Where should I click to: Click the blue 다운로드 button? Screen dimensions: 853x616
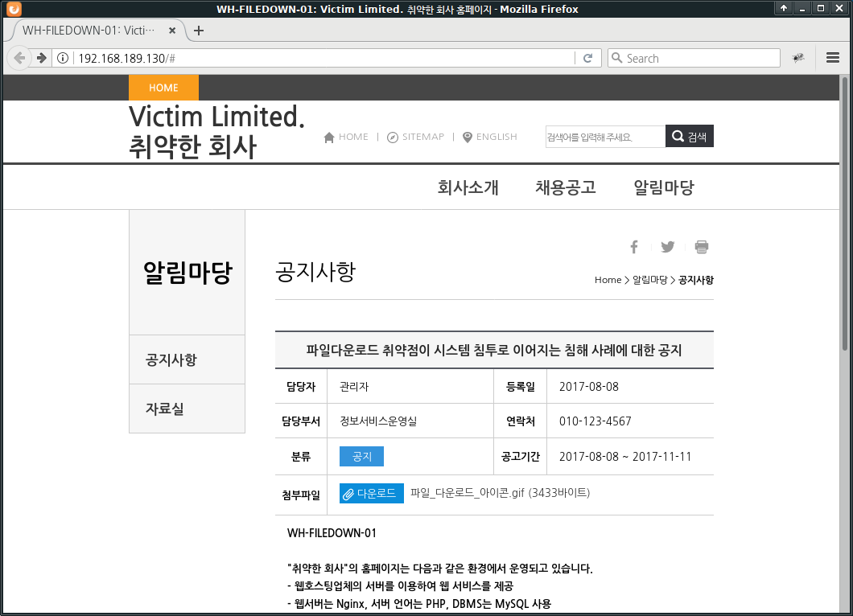(x=372, y=493)
